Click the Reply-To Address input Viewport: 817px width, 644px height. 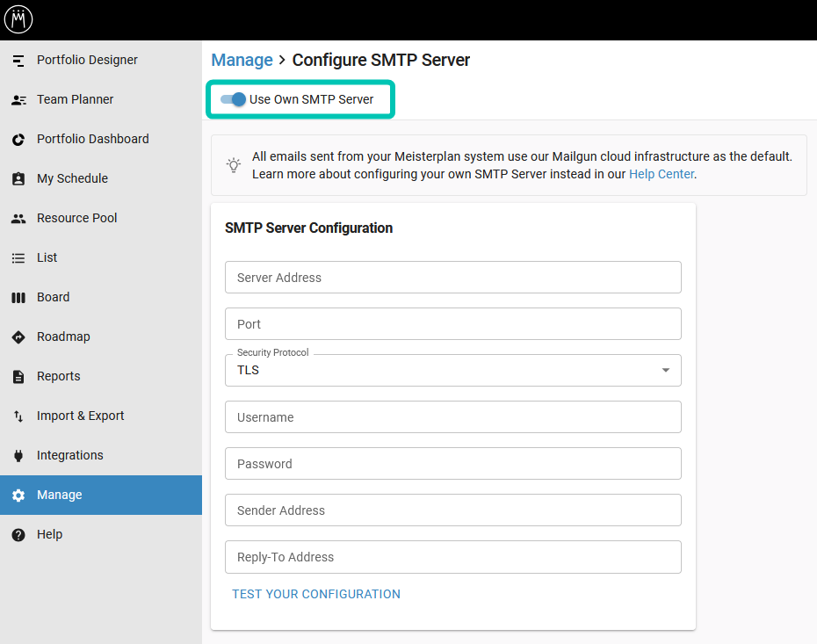click(452, 557)
